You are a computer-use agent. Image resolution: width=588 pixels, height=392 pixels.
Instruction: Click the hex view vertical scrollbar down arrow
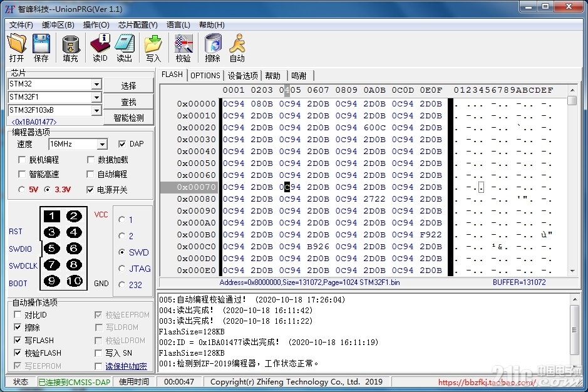pyautogui.click(x=572, y=271)
